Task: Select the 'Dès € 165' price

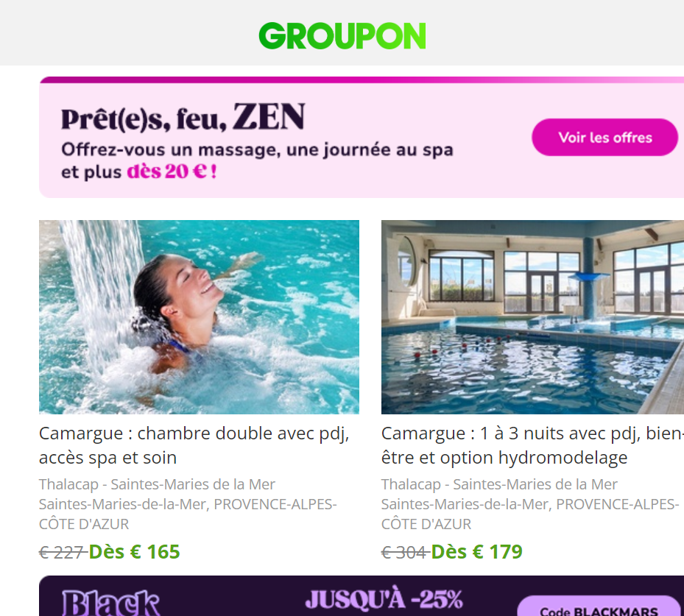Action: click(x=134, y=552)
